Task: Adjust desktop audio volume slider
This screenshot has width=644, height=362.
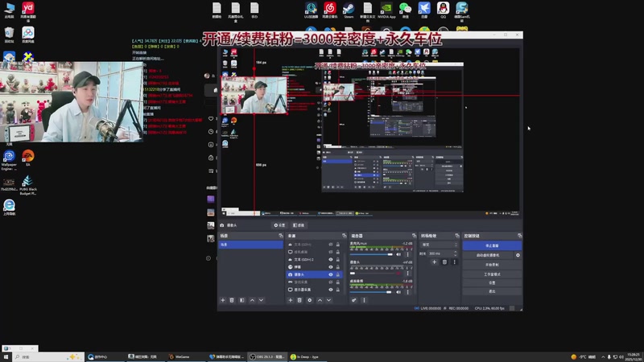Action: click(x=371, y=292)
